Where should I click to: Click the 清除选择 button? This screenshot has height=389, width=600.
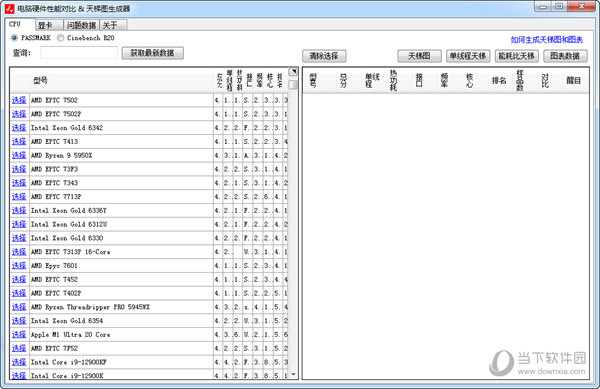[x=324, y=56]
